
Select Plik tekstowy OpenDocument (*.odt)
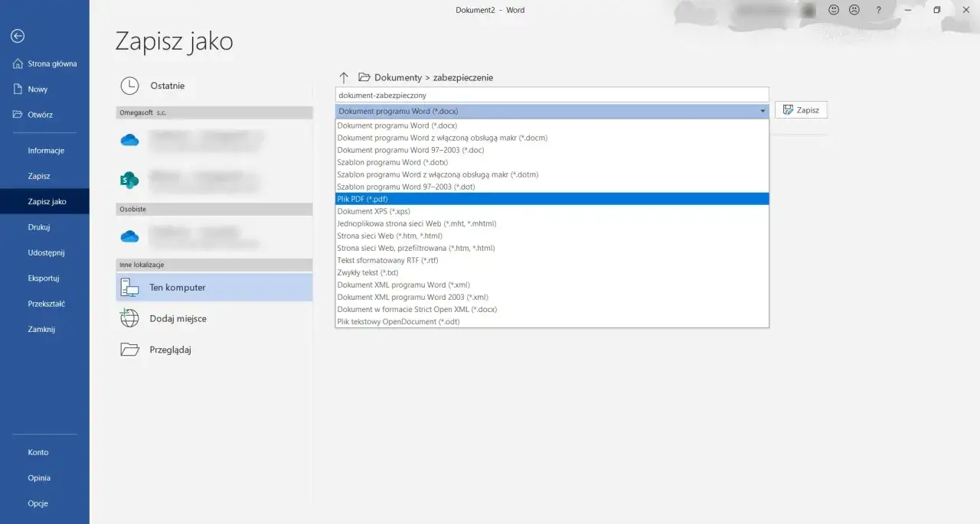(x=551, y=321)
